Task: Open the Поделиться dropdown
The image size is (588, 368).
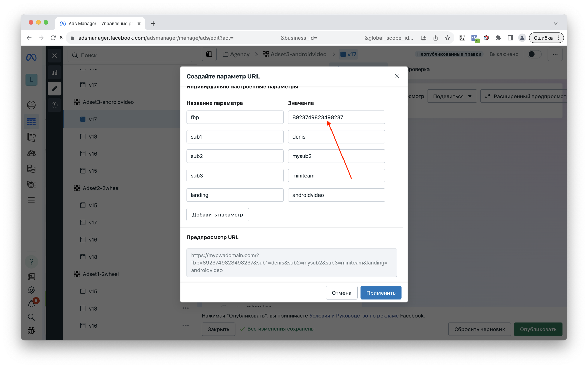Action: [452, 96]
